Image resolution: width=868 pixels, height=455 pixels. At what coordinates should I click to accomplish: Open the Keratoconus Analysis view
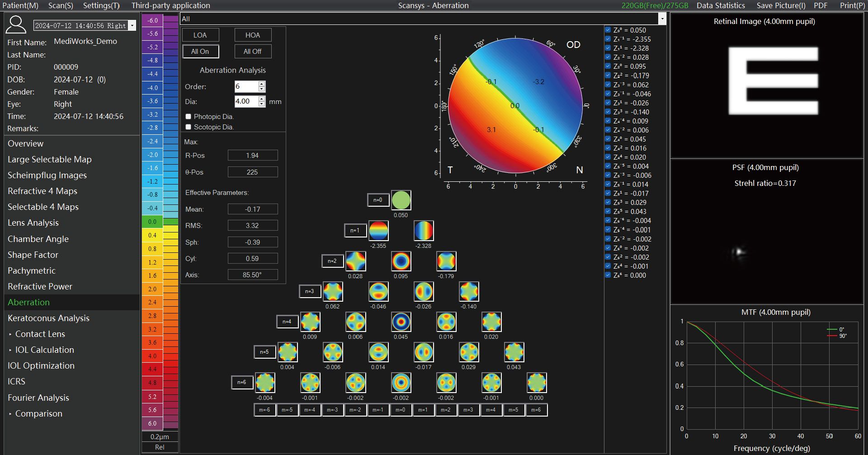(x=48, y=318)
